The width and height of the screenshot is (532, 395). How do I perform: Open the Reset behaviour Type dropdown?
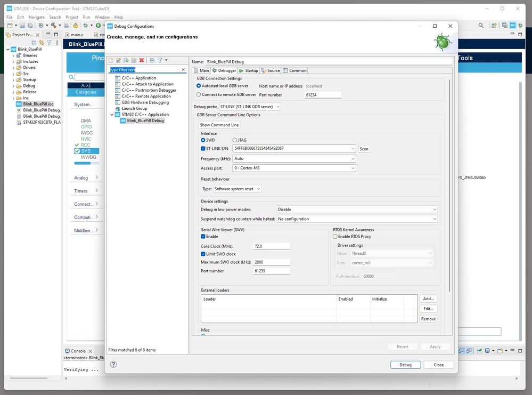(x=237, y=189)
